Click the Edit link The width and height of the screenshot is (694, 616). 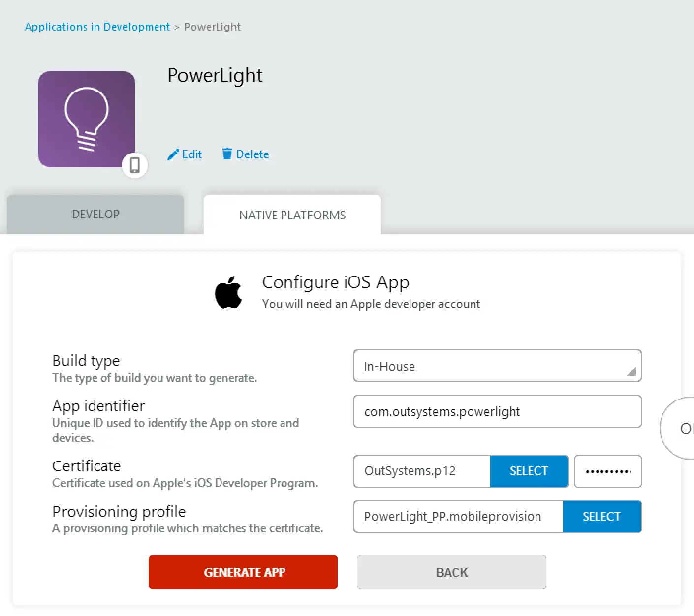click(x=192, y=154)
